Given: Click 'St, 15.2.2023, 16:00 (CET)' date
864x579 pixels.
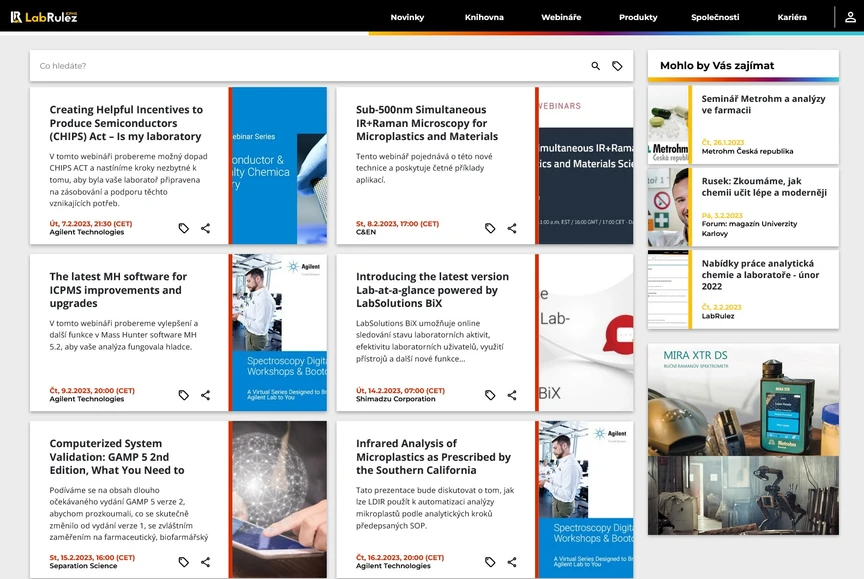Looking at the screenshot, I should click(92, 558).
